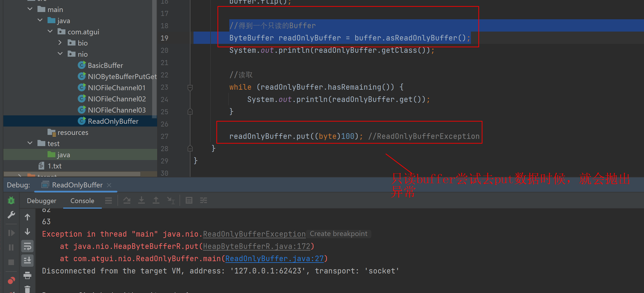644x293 pixels.
Task: Click the Run to Cursor icon
Action: 171,200
